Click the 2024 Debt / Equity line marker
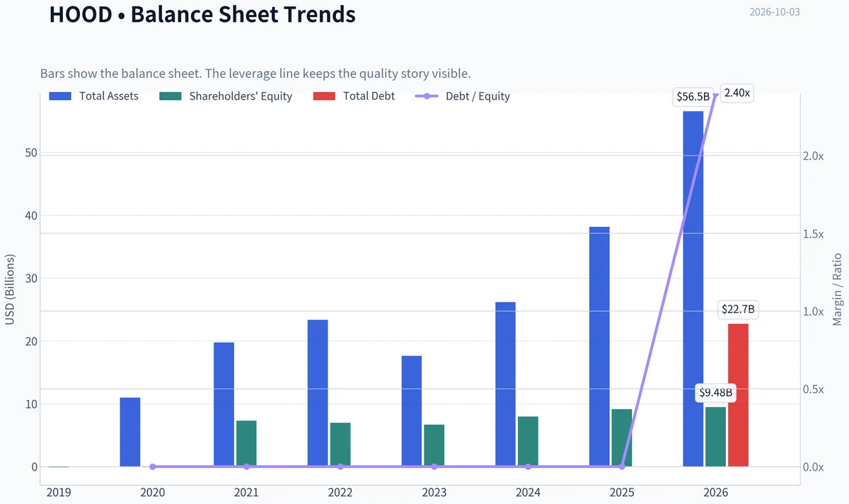The image size is (849, 504). point(528,467)
